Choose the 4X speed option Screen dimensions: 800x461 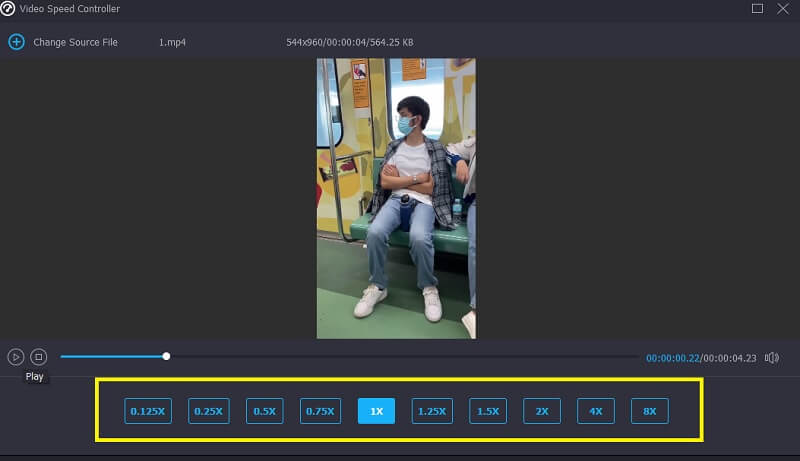click(596, 411)
